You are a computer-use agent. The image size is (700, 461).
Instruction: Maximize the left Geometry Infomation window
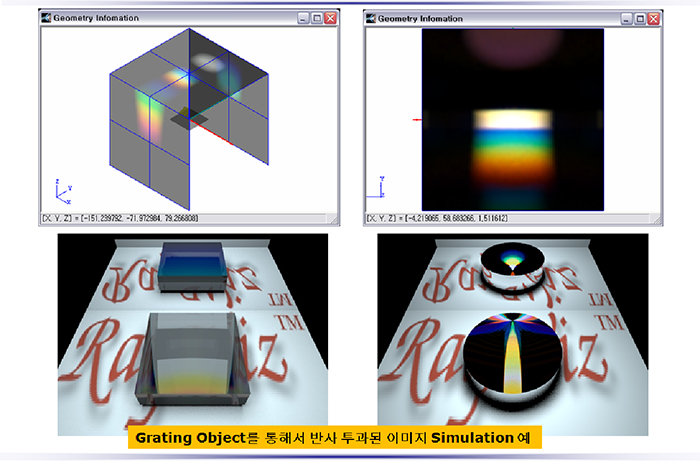click(317, 18)
